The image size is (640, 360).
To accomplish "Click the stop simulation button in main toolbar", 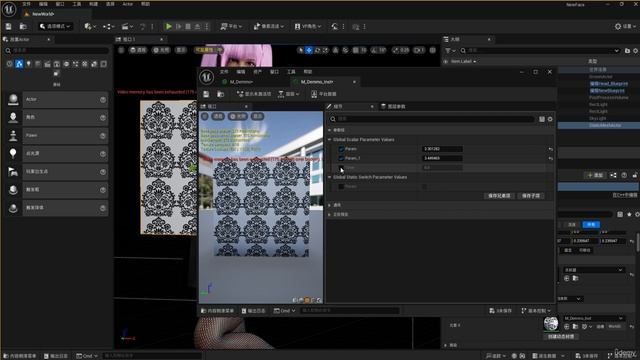I will click(x=188, y=27).
